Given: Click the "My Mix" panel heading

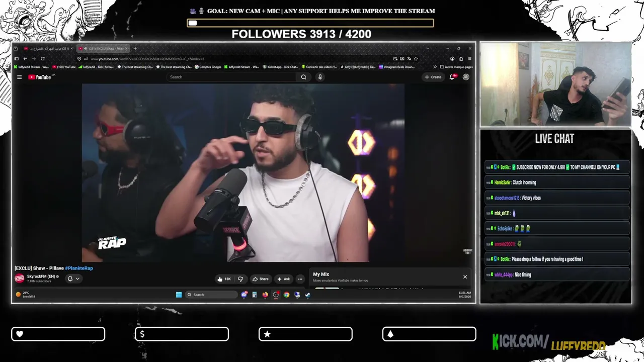Looking at the screenshot, I should (321, 275).
